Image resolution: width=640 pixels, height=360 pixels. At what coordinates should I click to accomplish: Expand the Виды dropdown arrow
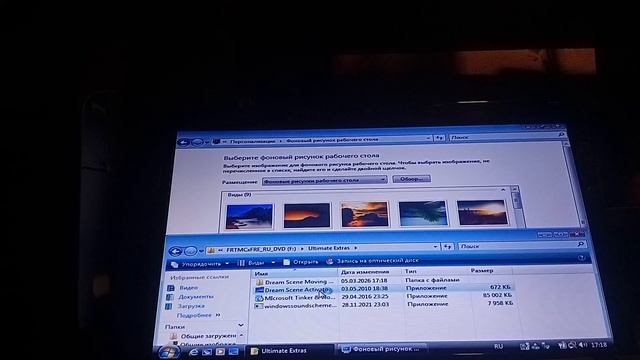[x=273, y=262]
